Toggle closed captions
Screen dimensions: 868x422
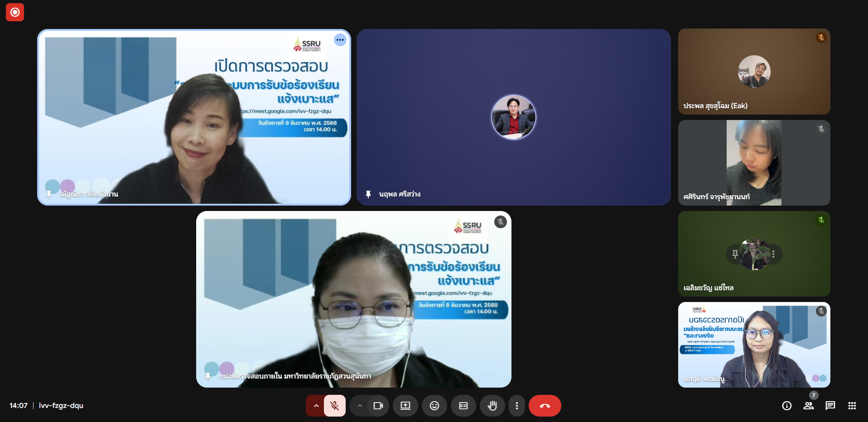point(463,406)
